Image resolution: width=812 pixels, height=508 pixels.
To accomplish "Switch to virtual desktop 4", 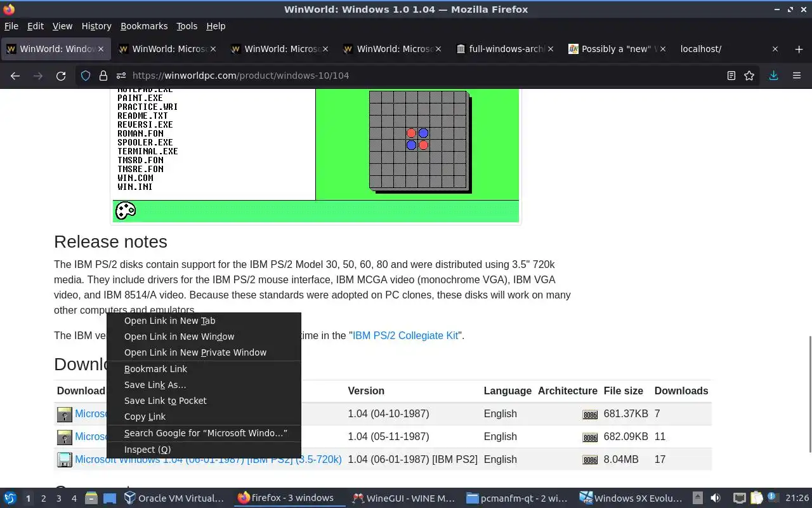I will tap(74, 498).
